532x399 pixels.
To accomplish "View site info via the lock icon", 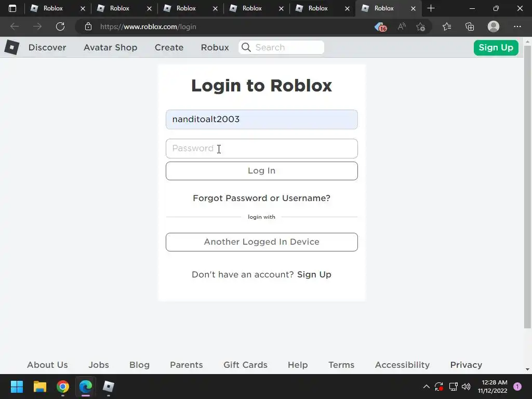I will click(x=88, y=26).
